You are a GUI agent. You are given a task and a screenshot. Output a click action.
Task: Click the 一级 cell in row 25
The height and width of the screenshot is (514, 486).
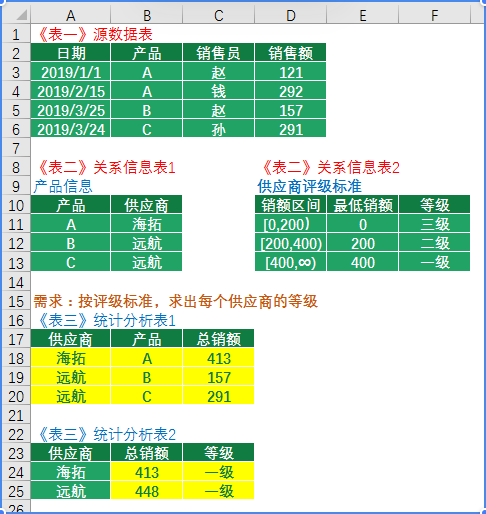218,491
